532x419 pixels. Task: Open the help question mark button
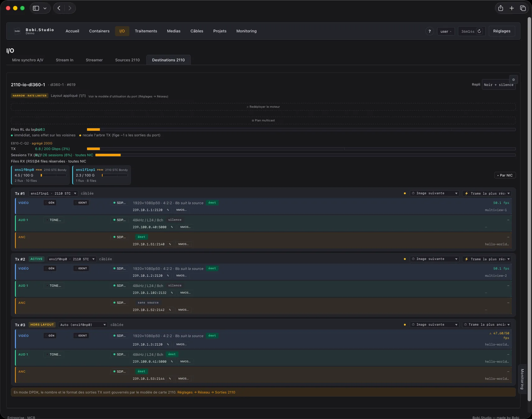coord(429,31)
